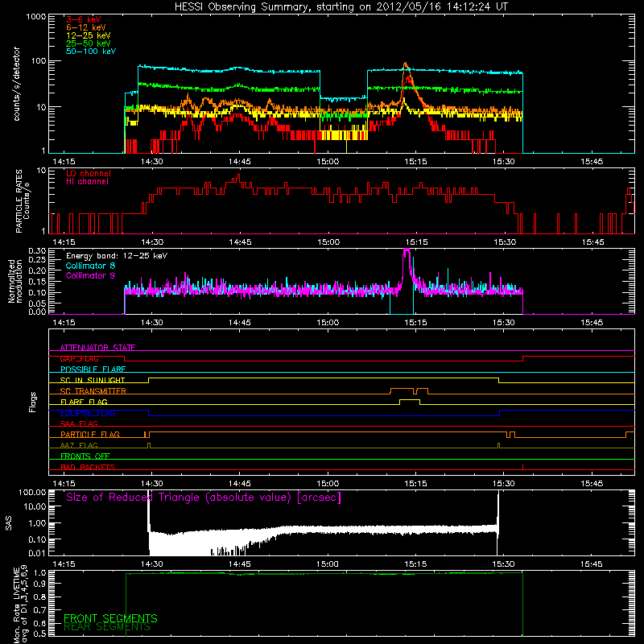Image resolution: width=644 pixels, height=644 pixels.
Task: Click the BAD_PACKETS flag label
Action: pos(88,467)
